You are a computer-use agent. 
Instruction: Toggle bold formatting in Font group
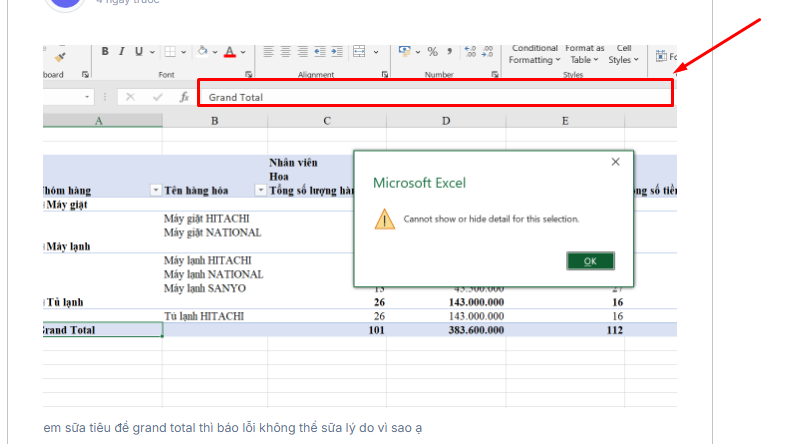click(x=105, y=52)
